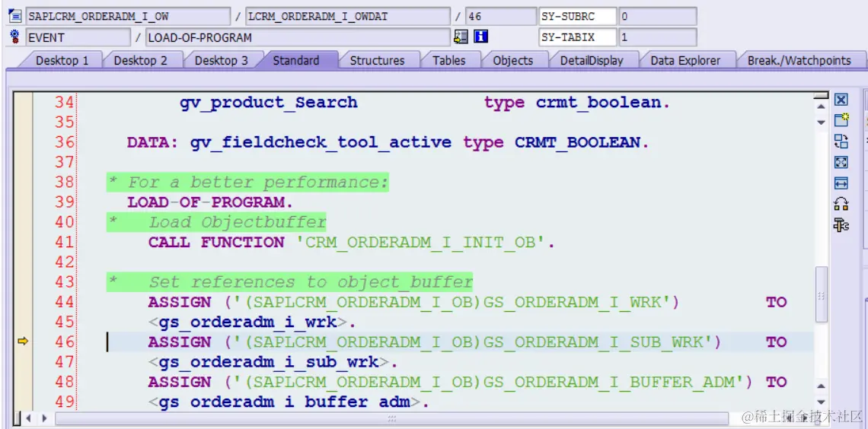The image size is (868, 429).
Task: Click the horizontal scrollbar left arrow
Action: (x=28, y=418)
